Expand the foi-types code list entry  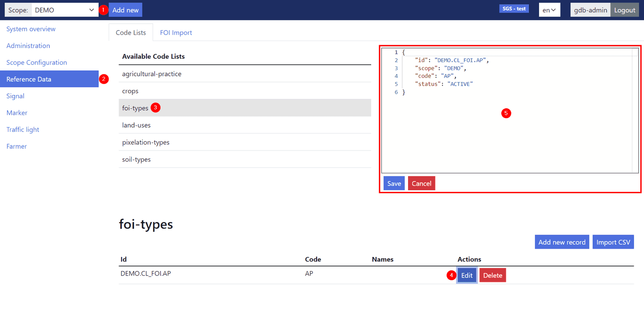(x=135, y=107)
